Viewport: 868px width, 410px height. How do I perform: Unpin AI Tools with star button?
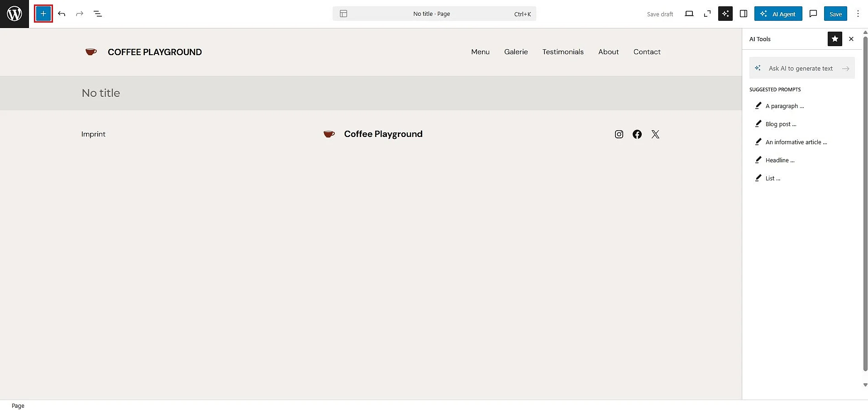[835, 39]
